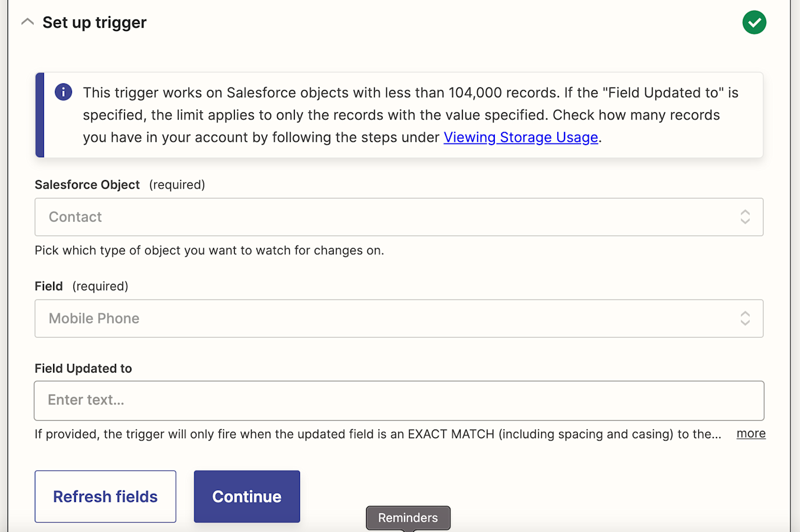Collapse the Set up trigger section chevron
The width and height of the screenshot is (800, 532).
point(27,22)
